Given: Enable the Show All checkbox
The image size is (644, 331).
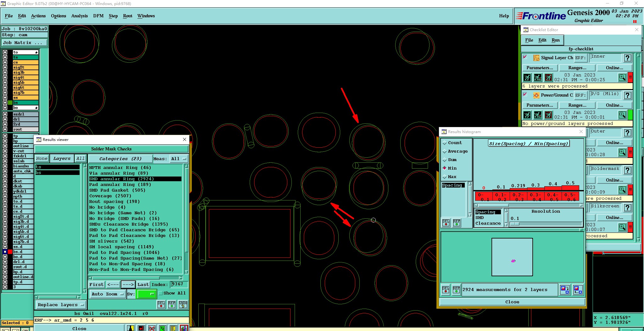Looking at the screenshot, I should (x=161, y=293).
